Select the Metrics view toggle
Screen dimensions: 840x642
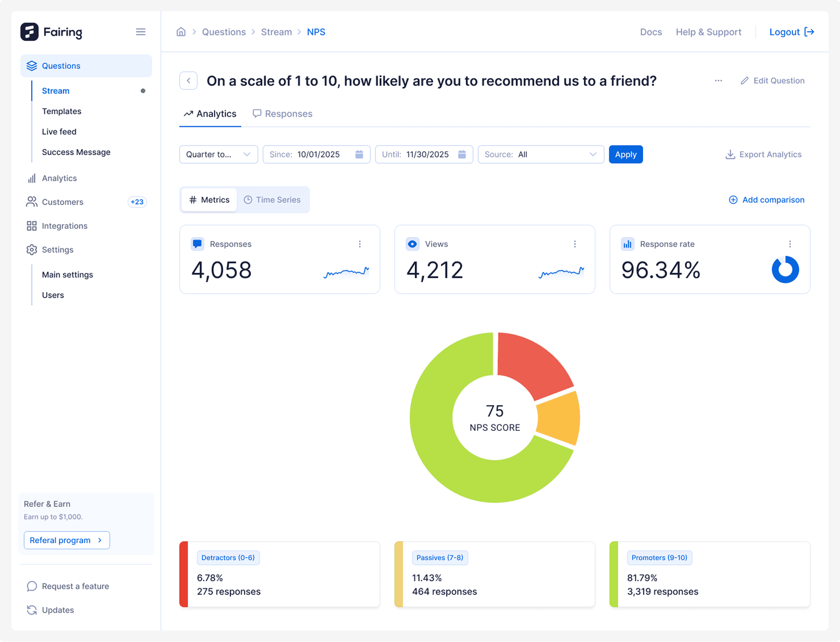pos(209,200)
